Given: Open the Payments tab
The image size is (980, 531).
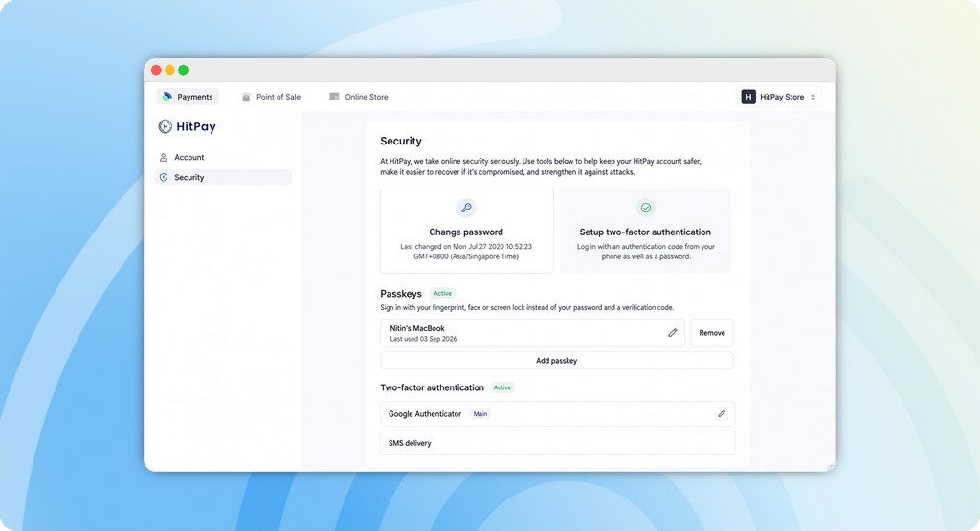Looking at the screenshot, I should [x=188, y=97].
